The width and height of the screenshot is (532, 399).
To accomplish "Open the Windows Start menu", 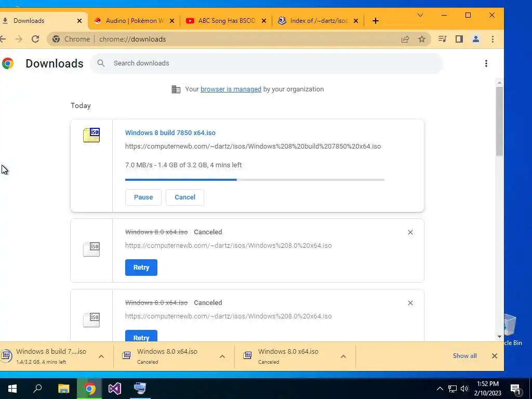I will [12, 389].
